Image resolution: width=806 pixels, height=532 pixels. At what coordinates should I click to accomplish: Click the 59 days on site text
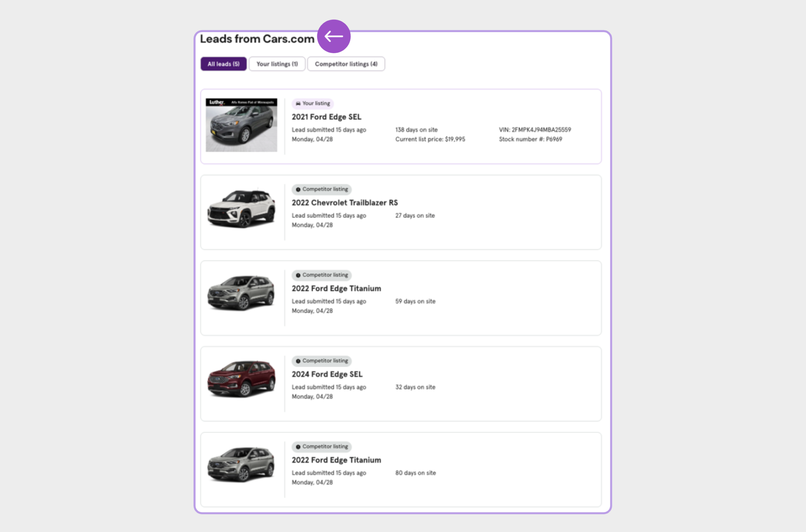tap(415, 301)
